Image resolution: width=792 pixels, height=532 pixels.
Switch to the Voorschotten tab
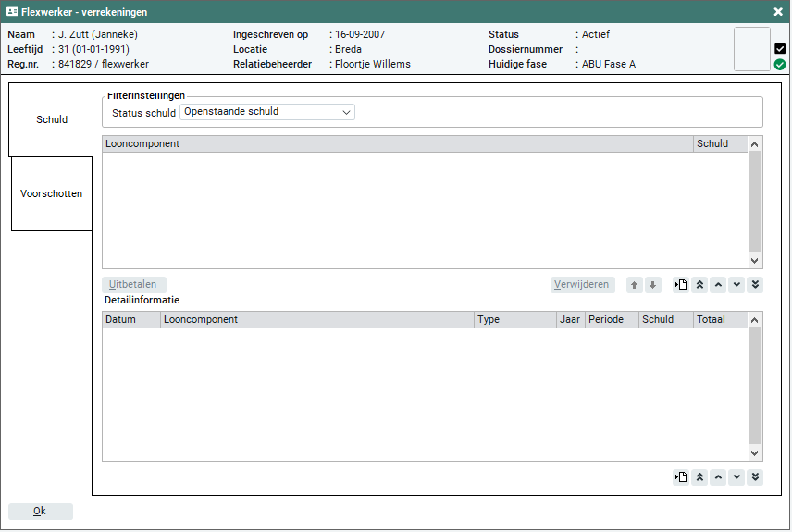(x=52, y=194)
